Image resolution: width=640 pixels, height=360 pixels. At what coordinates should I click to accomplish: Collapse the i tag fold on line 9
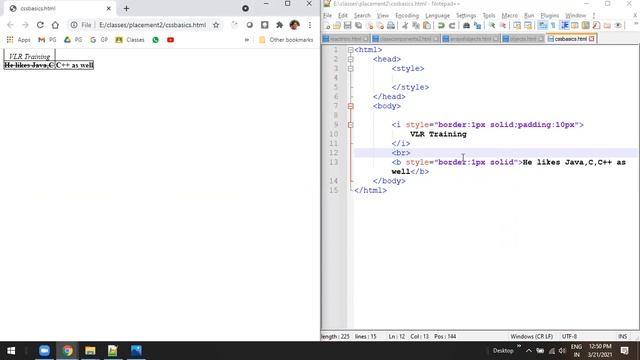351,125
